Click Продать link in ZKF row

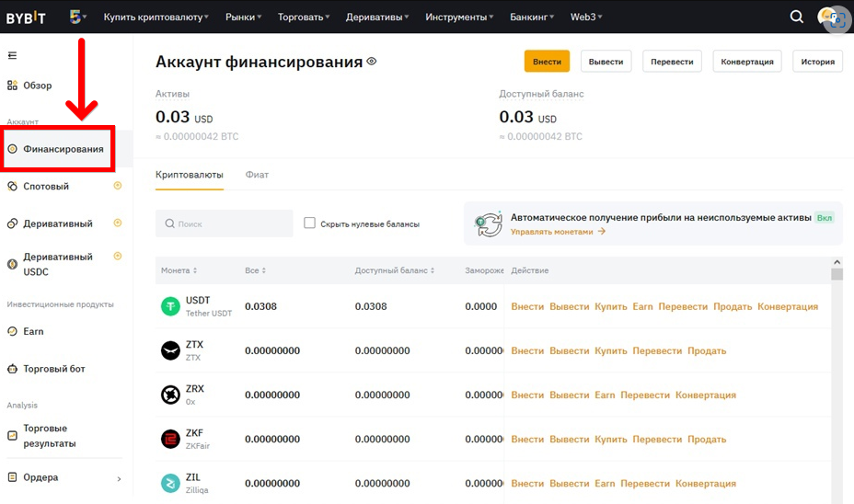[x=707, y=439]
